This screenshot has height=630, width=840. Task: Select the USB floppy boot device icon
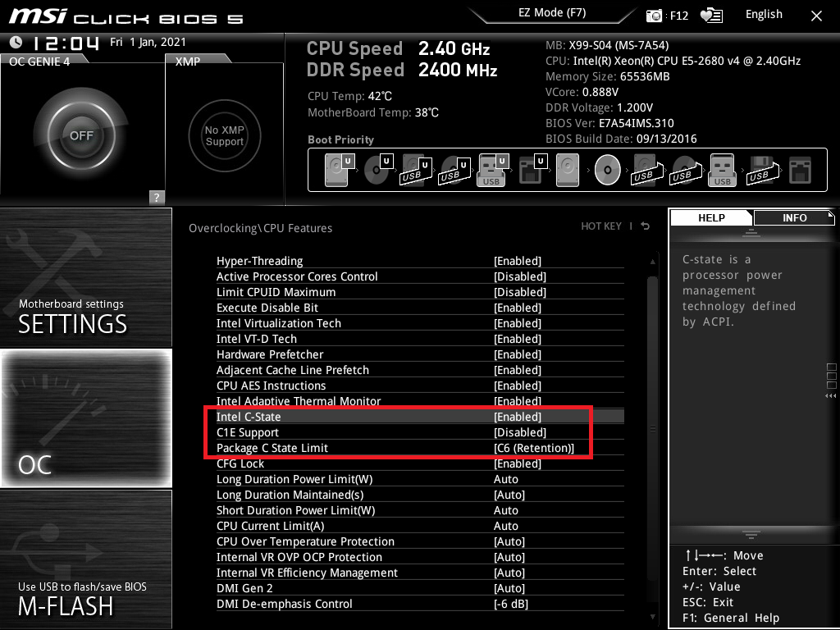pyautogui.click(x=762, y=170)
